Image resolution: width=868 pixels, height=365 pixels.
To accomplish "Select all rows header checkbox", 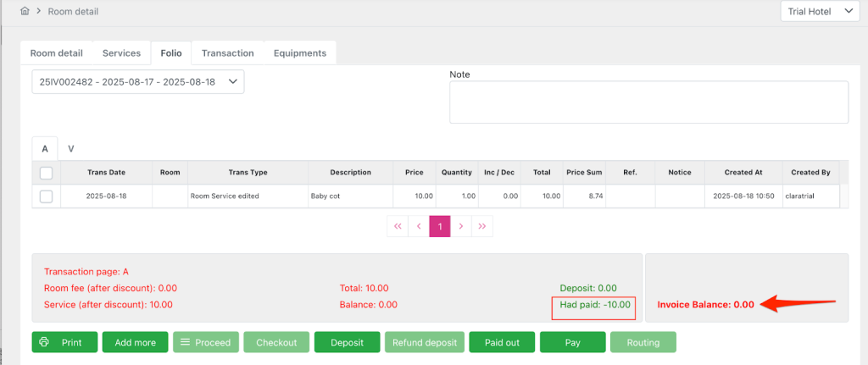I will pyautogui.click(x=47, y=173).
